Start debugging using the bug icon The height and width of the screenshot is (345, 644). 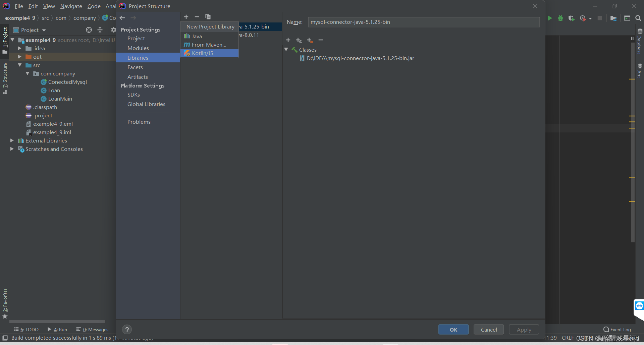(560, 18)
